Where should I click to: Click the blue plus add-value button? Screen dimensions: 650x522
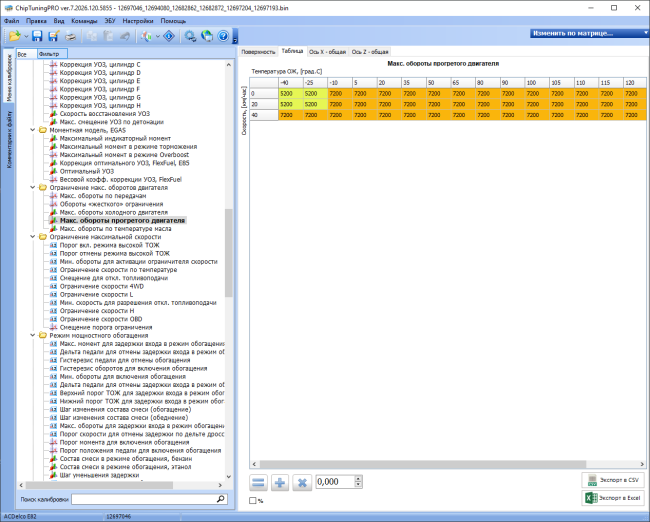tap(280, 483)
